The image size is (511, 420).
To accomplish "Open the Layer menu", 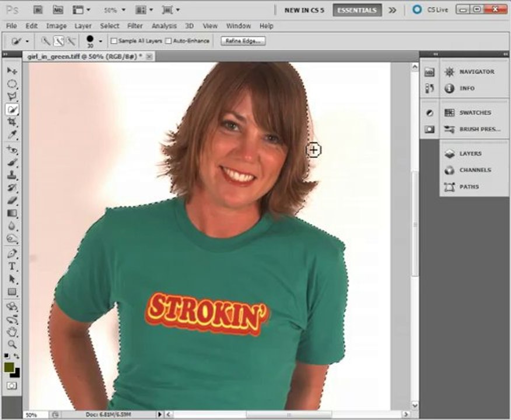I will click(83, 26).
